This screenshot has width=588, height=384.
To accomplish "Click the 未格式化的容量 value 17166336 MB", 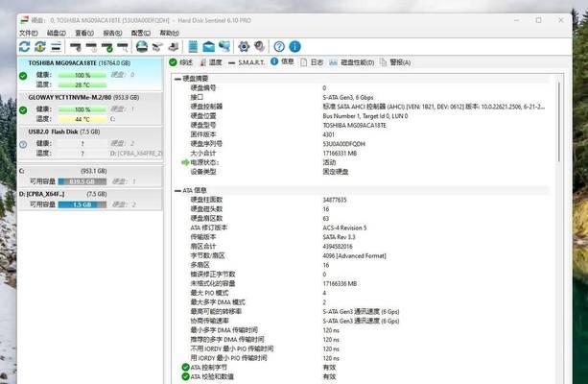I will pos(340,284).
